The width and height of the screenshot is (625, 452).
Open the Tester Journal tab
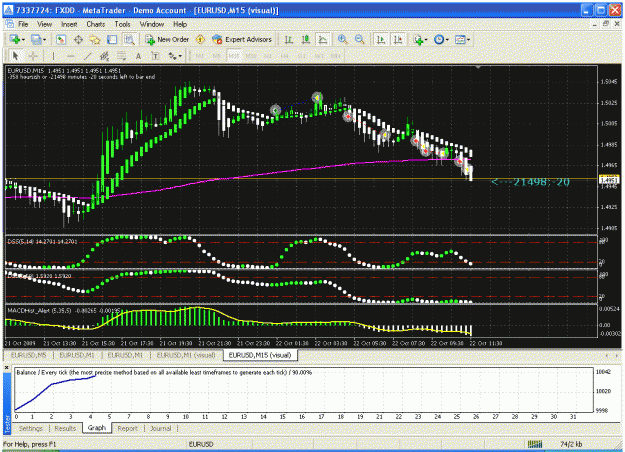coord(161,428)
